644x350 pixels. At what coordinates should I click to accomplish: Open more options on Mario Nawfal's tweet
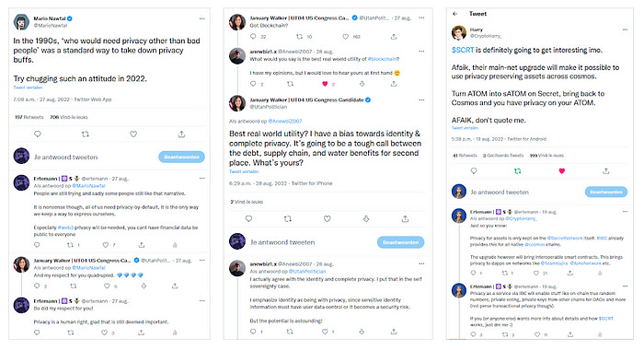click(201, 18)
